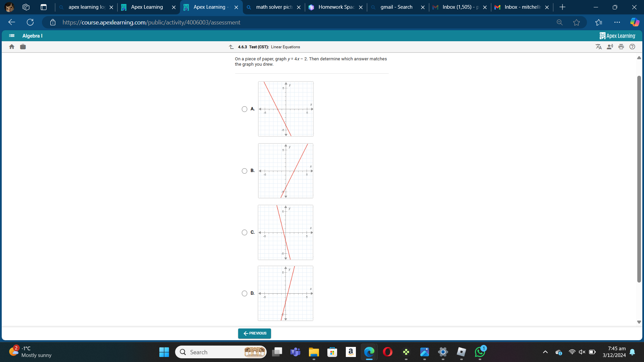The image size is (644, 362).
Task: Select radio button for answer A
Action: [x=245, y=109]
